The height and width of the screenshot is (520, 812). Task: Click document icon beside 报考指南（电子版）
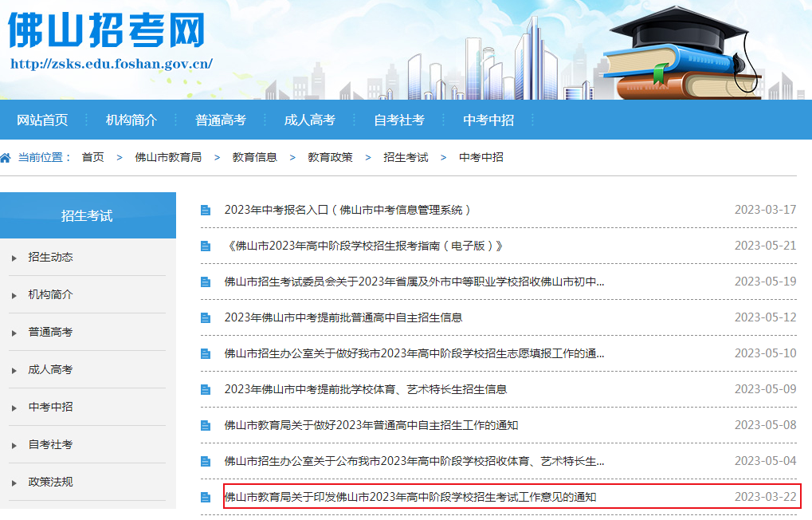206,246
